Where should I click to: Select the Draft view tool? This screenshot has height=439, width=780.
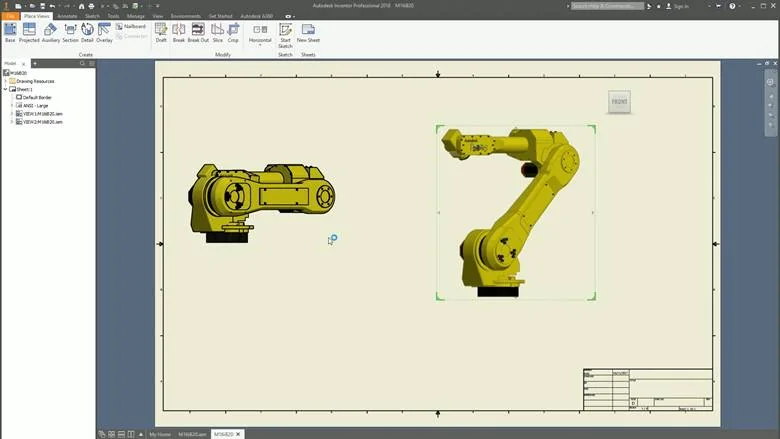[x=161, y=32]
